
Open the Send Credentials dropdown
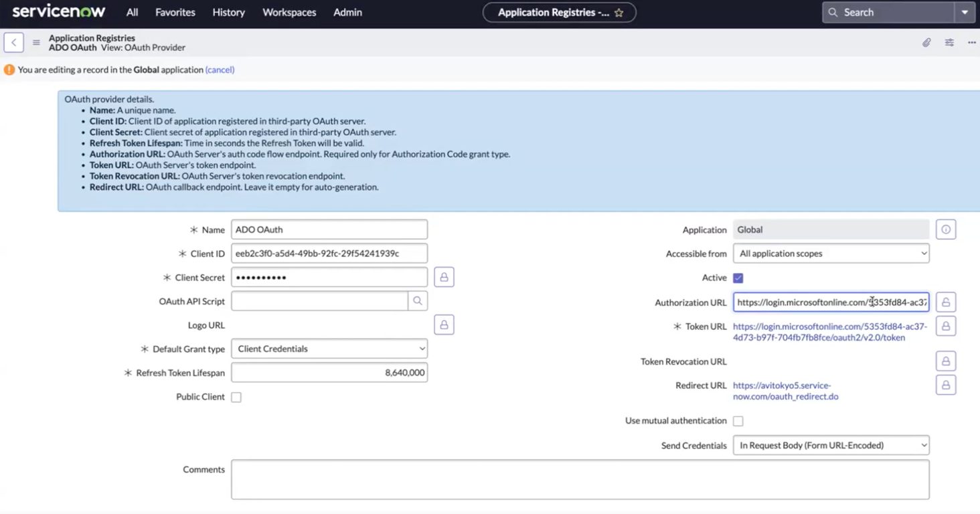tap(831, 445)
